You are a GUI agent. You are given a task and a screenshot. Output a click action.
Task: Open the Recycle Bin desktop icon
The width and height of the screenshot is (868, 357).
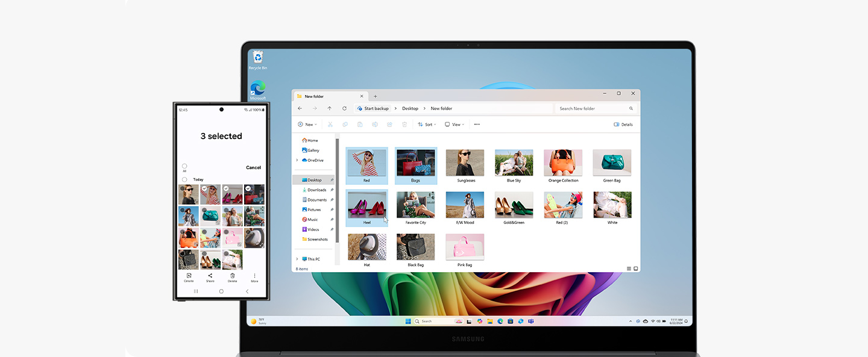pyautogui.click(x=258, y=60)
